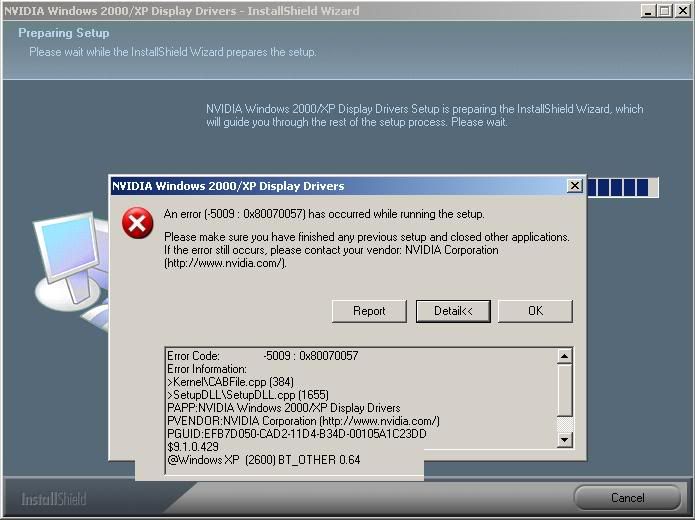Viewport: 695px width, 520px height.
Task: Select the PAPP:NVIDIA Windows 2000/XP Display Drivers line
Action: (284, 408)
